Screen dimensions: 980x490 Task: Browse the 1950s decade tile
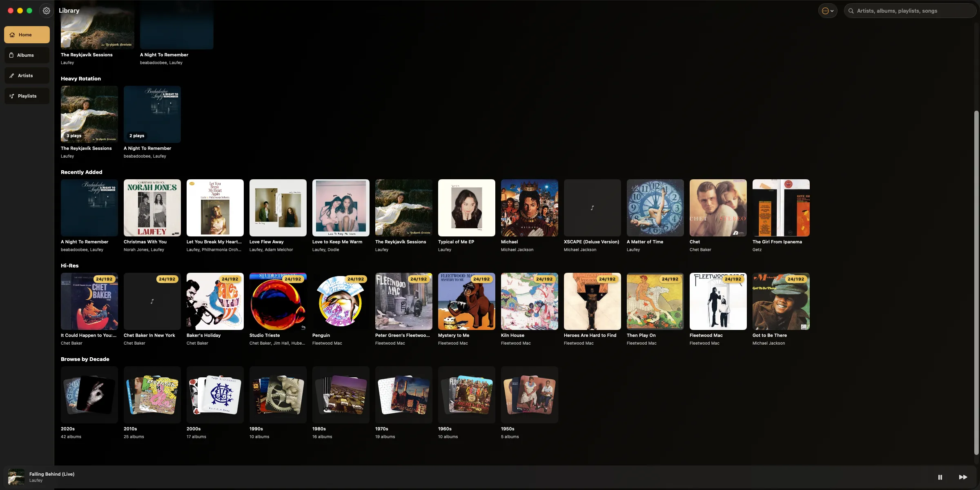pos(530,395)
